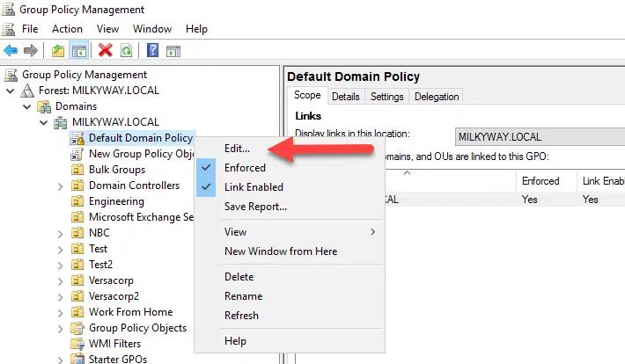Open the display links location dropdown
Viewport: 625px width, 364px height.
click(x=540, y=137)
